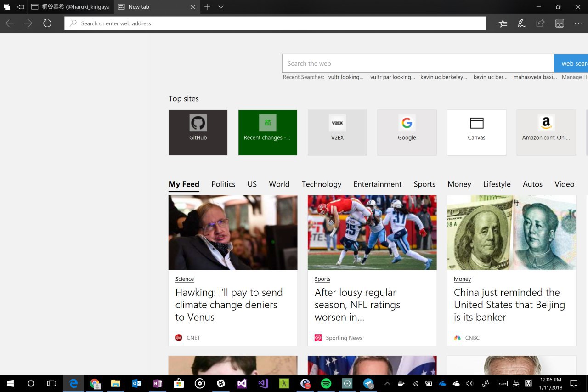588x392 pixels.
Task: Focus the address bar search field
Action: (x=275, y=23)
